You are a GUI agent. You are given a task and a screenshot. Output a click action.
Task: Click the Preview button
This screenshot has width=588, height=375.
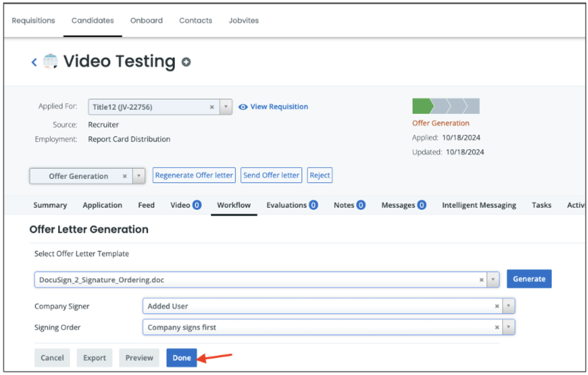(x=139, y=358)
